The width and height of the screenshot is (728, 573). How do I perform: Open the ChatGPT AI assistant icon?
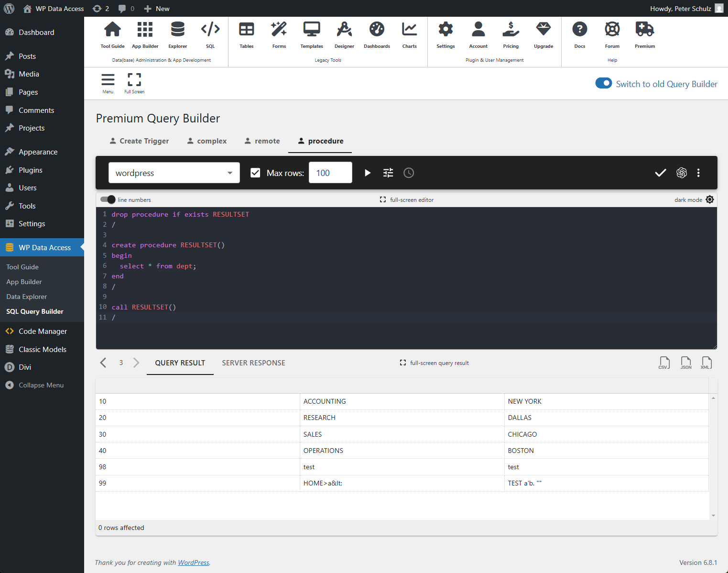click(x=682, y=173)
